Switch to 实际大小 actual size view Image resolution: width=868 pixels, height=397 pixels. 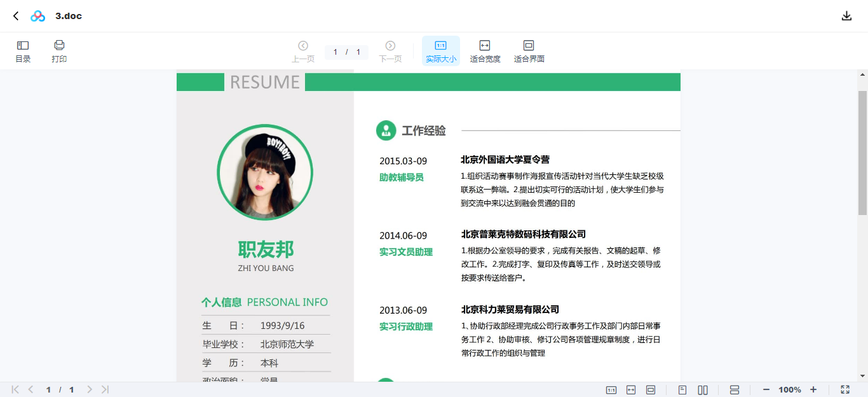point(440,50)
